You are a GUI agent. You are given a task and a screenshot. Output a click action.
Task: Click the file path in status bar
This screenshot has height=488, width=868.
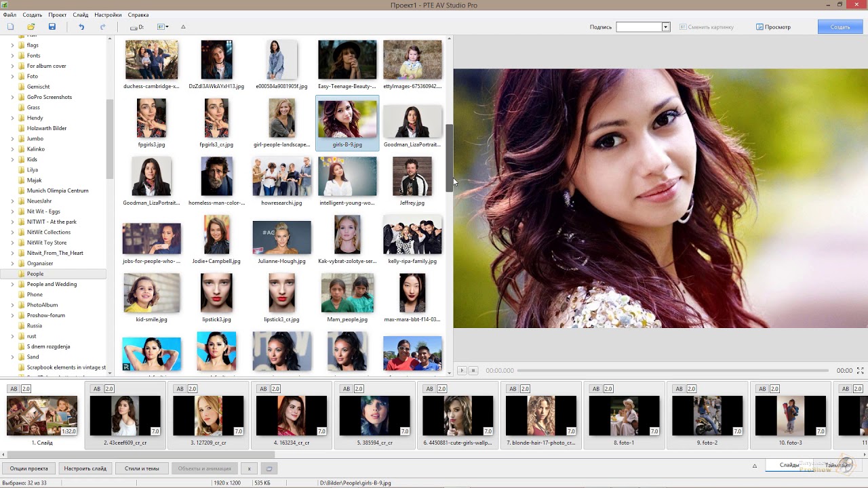(x=355, y=483)
